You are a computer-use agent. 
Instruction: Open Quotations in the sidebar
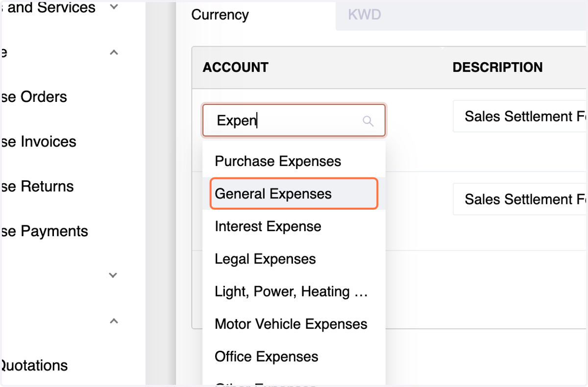pyautogui.click(x=33, y=365)
